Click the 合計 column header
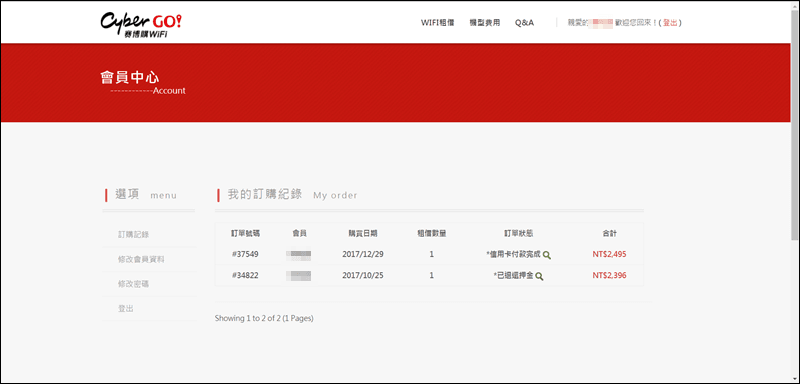This screenshot has width=800, height=384. [x=609, y=233]
